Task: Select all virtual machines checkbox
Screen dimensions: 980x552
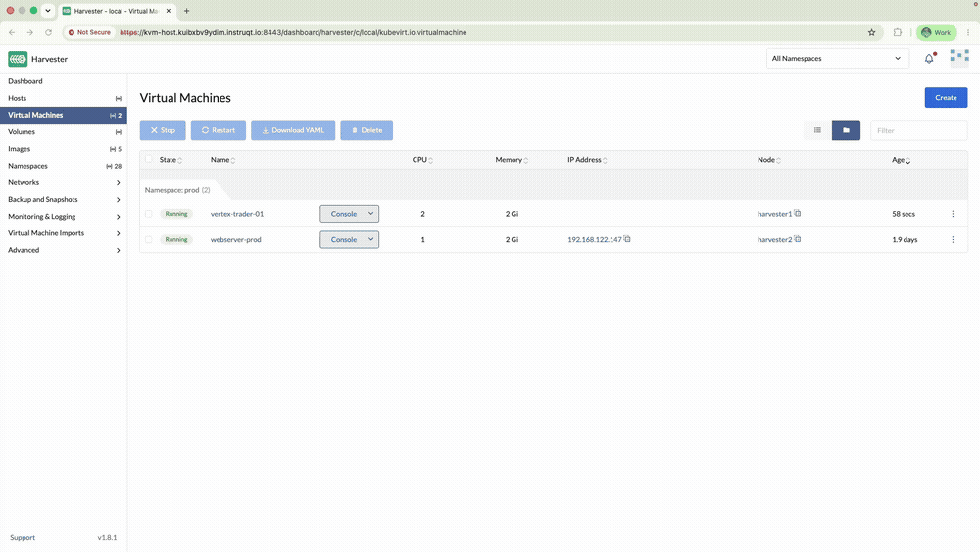Action: point(149,159)
